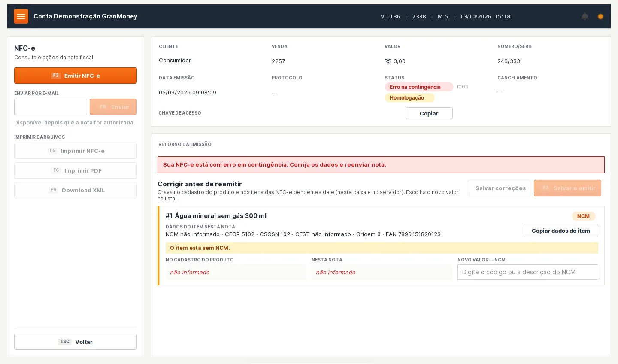Screen dimensions: 618x364
Task: Click the orange NCM tag on the item
Action: [583, 216]
